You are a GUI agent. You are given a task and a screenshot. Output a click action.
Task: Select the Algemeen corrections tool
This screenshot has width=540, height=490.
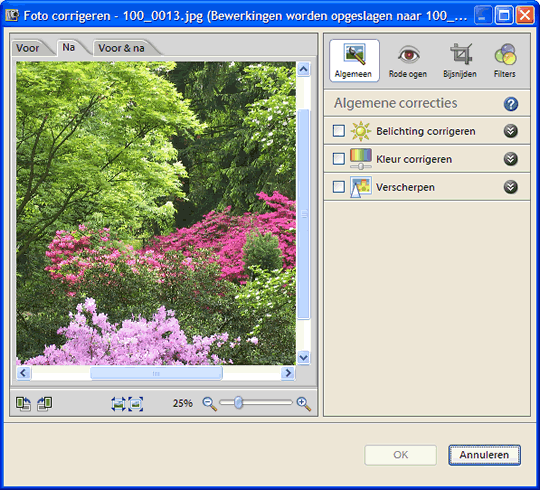(x=354, y=60)
